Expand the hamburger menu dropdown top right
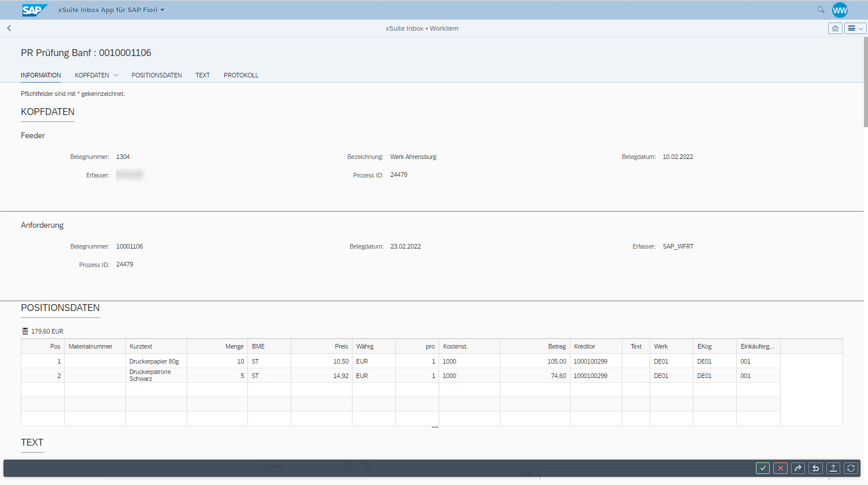Viewport: 868px width, 485px height. click(x=855, y=28)
